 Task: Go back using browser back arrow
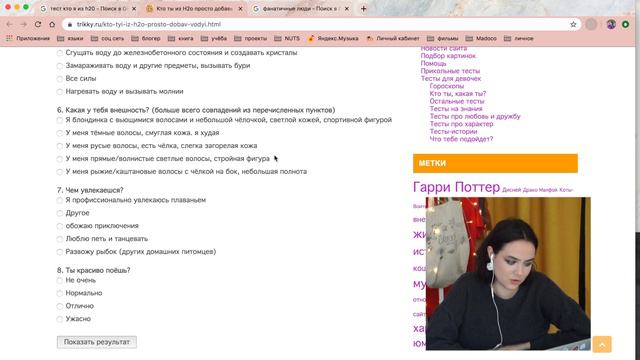click(x=9, y=24)
